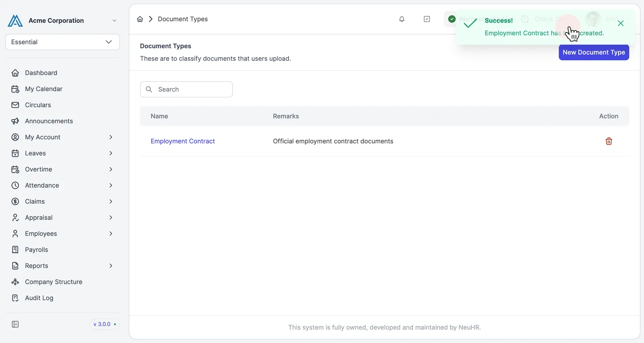Open the Employment Contract link
This screenshot has width=644, height=343.
(x=183, y=141)
